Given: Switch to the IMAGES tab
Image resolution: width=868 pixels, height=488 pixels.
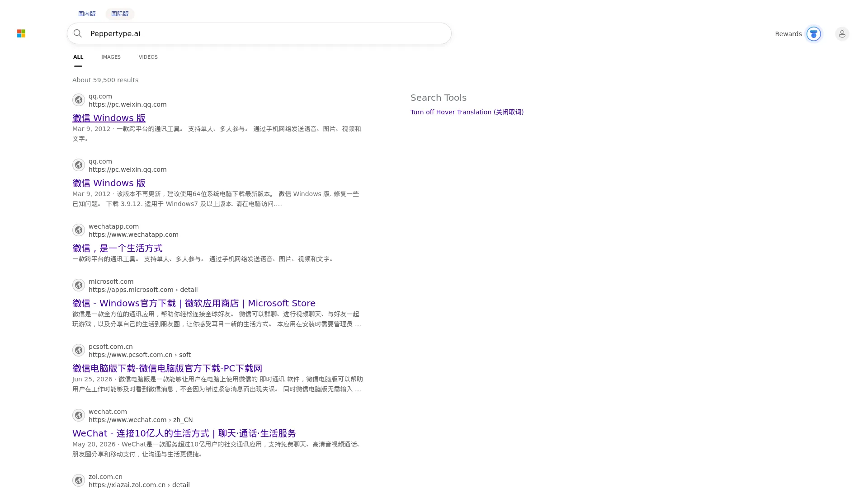Looking at the screenshot, I should click(x=111, y=57).
